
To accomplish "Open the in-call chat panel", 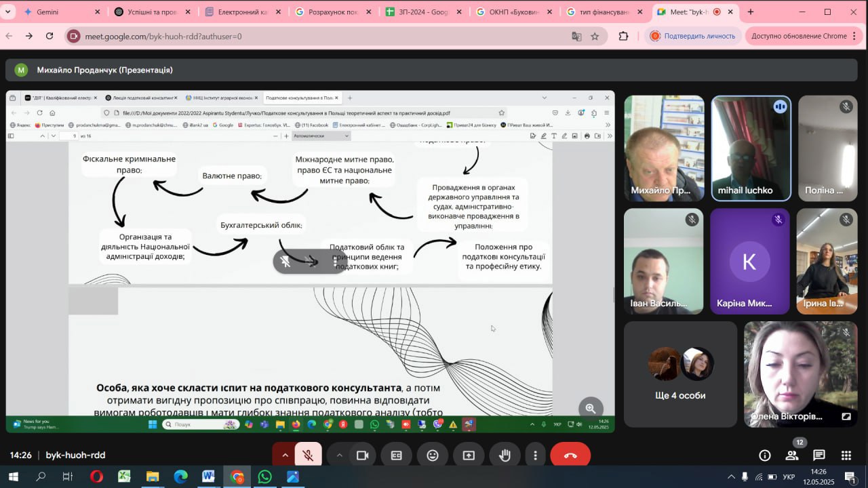I will click(819, 455).
